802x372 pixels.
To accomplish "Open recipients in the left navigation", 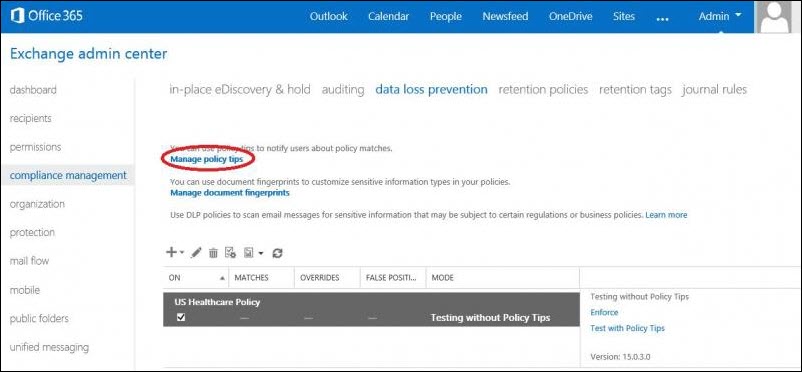I will click(31, 118).
